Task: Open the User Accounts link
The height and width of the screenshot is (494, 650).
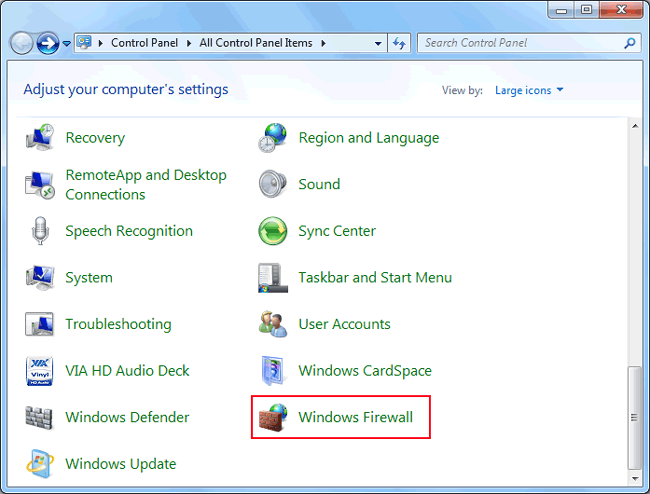Action: pyautogui.click(x=344, y=324)
